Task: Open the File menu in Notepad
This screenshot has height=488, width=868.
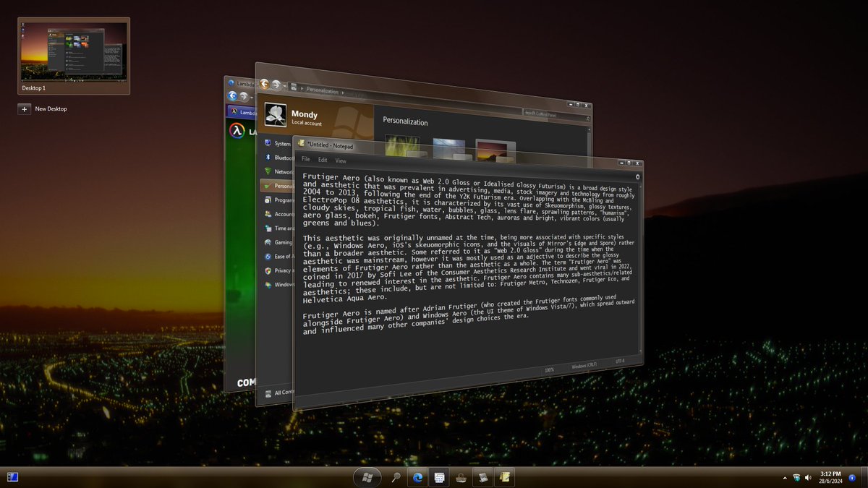Action: pos(306,160)
